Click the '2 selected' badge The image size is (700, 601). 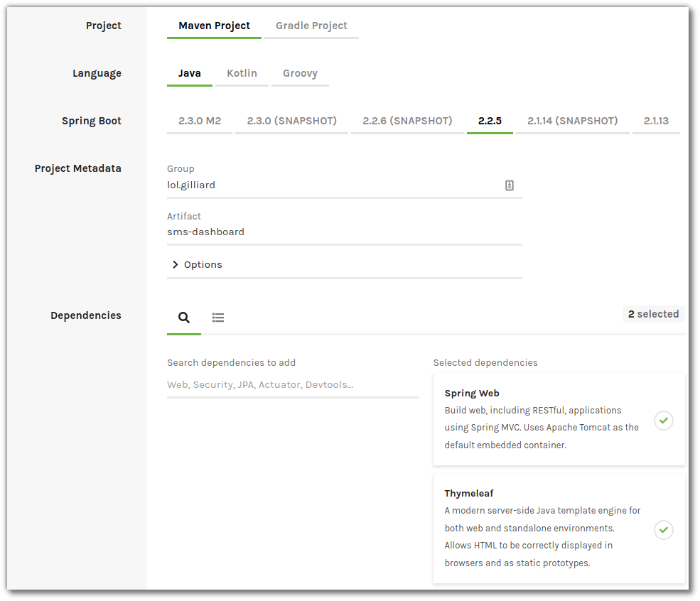pyautogui.click(x=652, y=314)
